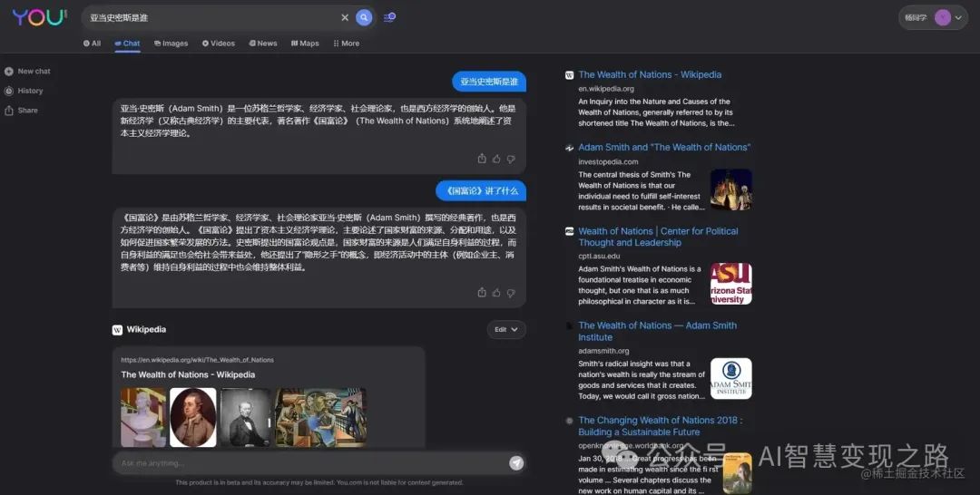Click the 亚当史密斯是谁 chat bubble

pyautogui.click(x=489, y=82)
